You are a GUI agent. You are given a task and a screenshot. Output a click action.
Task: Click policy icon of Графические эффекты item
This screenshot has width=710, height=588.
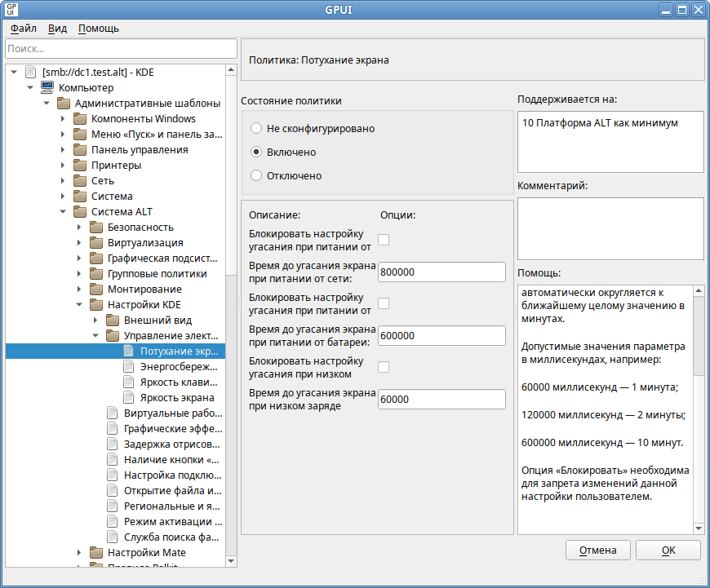tap(113, 428)
